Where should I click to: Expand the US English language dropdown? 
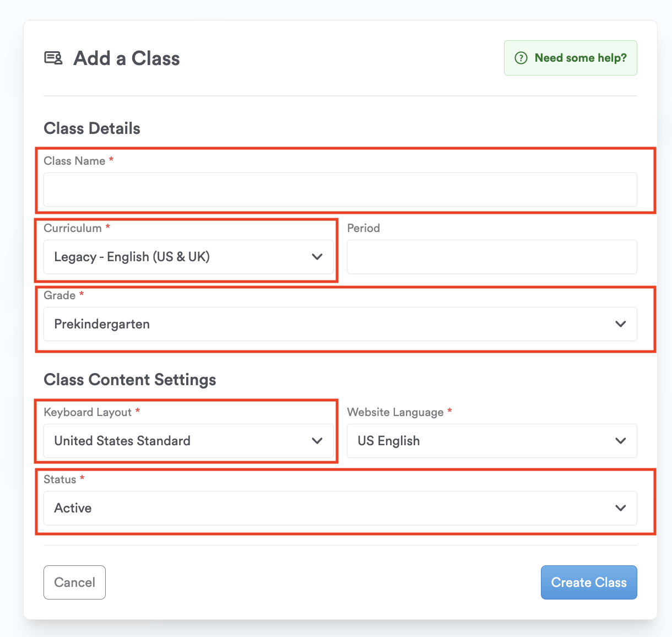click(x=485, y=441)
